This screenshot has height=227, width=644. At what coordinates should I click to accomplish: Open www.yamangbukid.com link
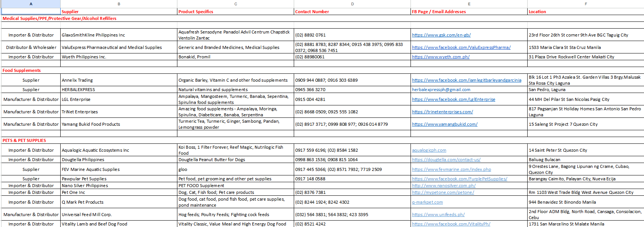[x=444, y=124]
